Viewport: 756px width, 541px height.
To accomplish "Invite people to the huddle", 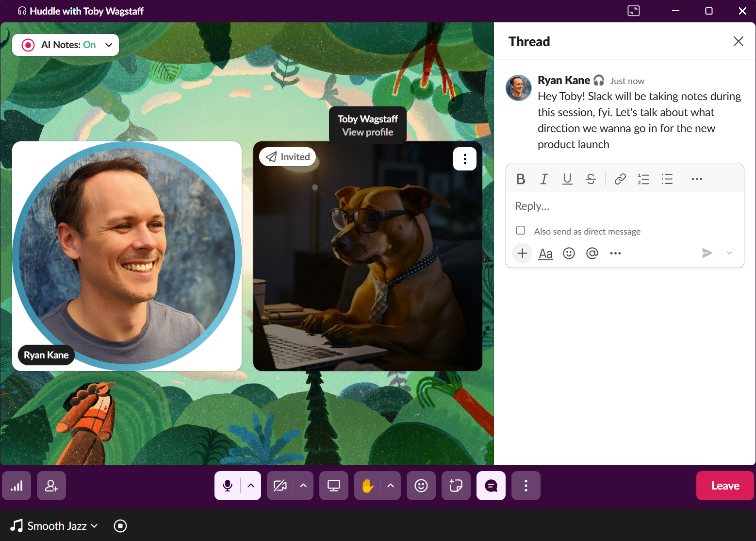I will (51, 486).
